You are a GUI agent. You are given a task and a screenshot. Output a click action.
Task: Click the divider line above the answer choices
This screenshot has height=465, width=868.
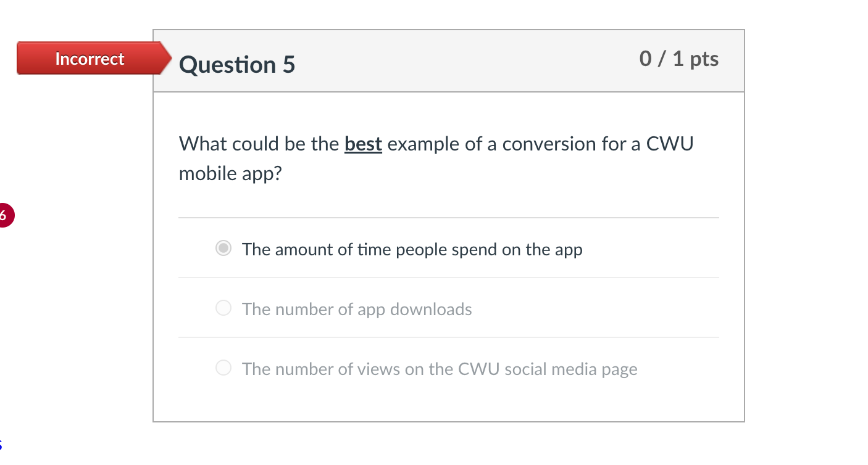click(x=449, y=217)
